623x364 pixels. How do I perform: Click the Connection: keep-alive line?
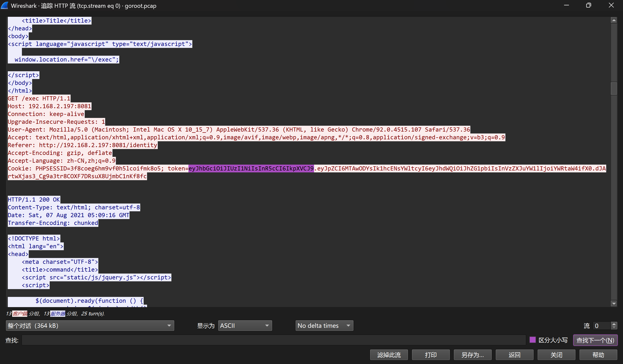46,114
